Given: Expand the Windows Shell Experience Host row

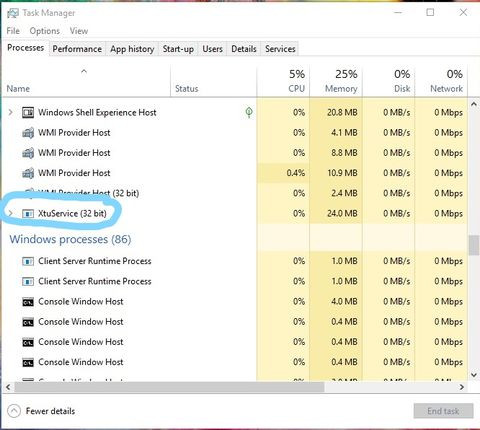Looking at the screenshot, I should (x=11, y=112).
